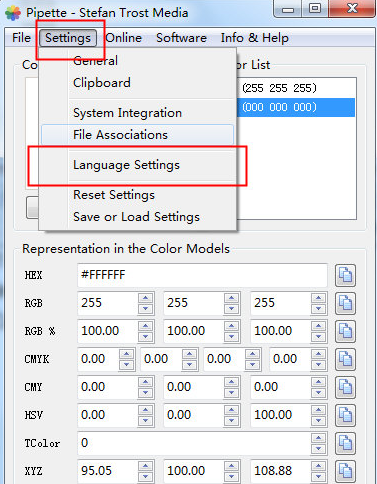The image size is (377, 484).
Task: Decrease the HSV saturation value
Action: pyautogui.click(x=232, y=421)
